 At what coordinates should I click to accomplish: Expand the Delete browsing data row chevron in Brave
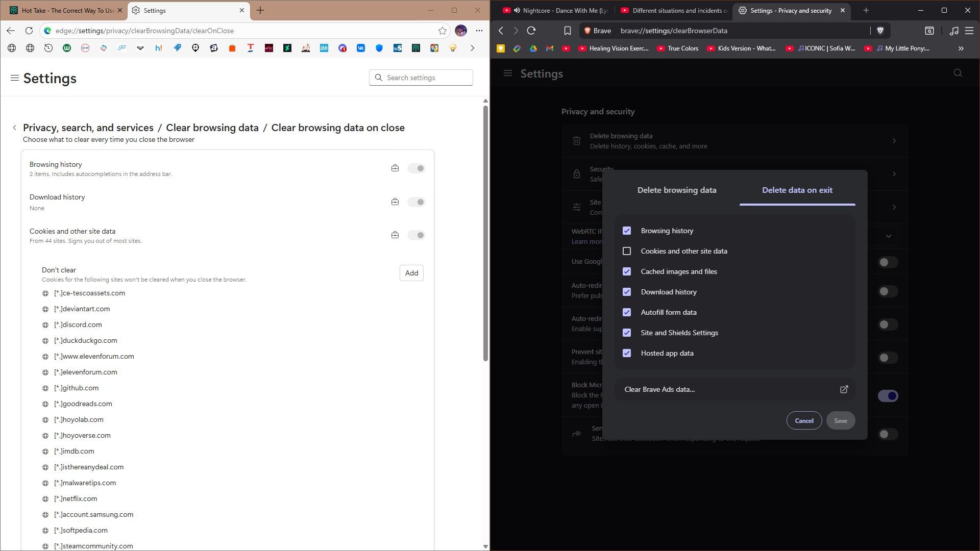coord(894,141)
